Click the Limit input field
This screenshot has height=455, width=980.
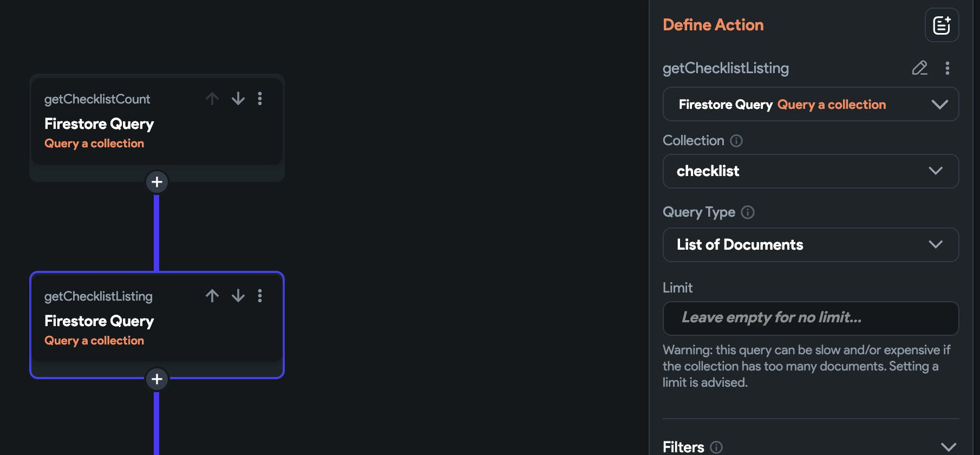(811, 318)
